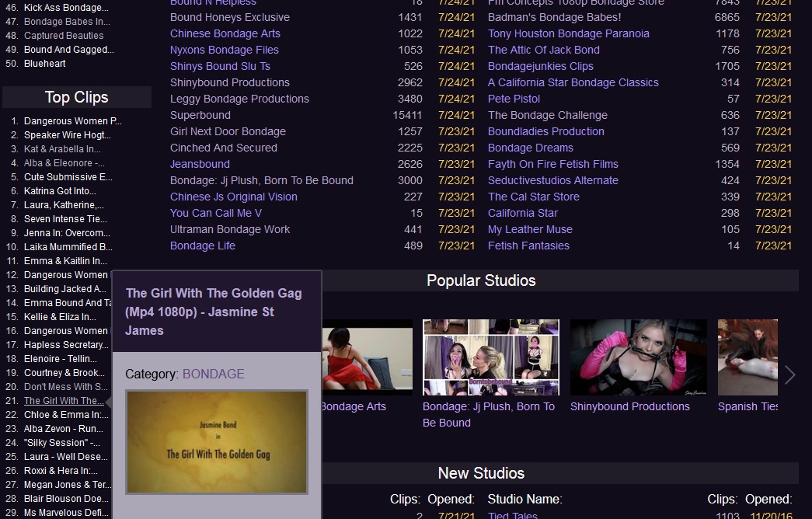Open the Bondagejunkies Clips studio link
The height and width of the screenshot is (519, 812).
(x=541, y=66)
